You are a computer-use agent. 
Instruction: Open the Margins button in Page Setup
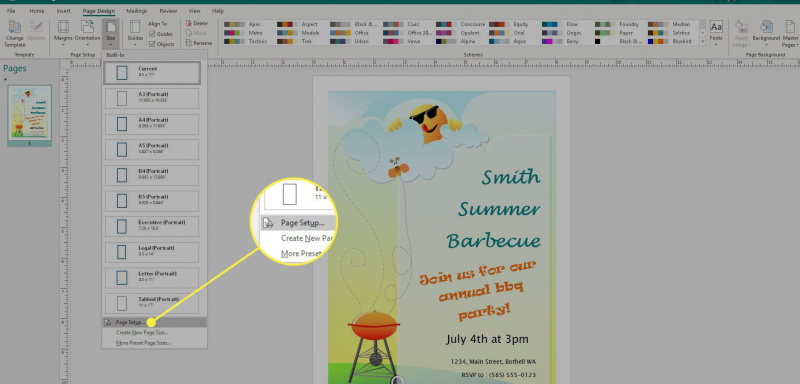click(x=64, y=32)
